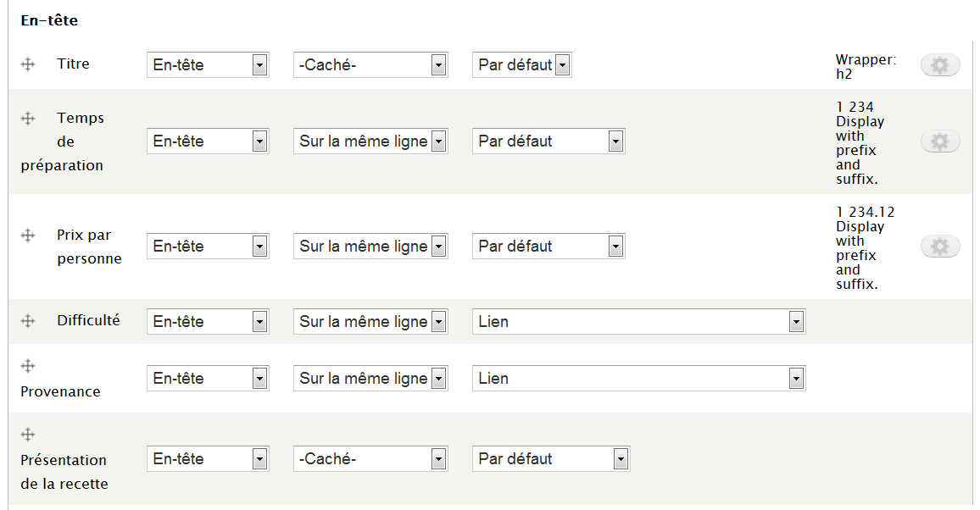The width and height of the screenshot is (980, 510).
Task: Open format settings gear for Titre
Action: point(939,65)
